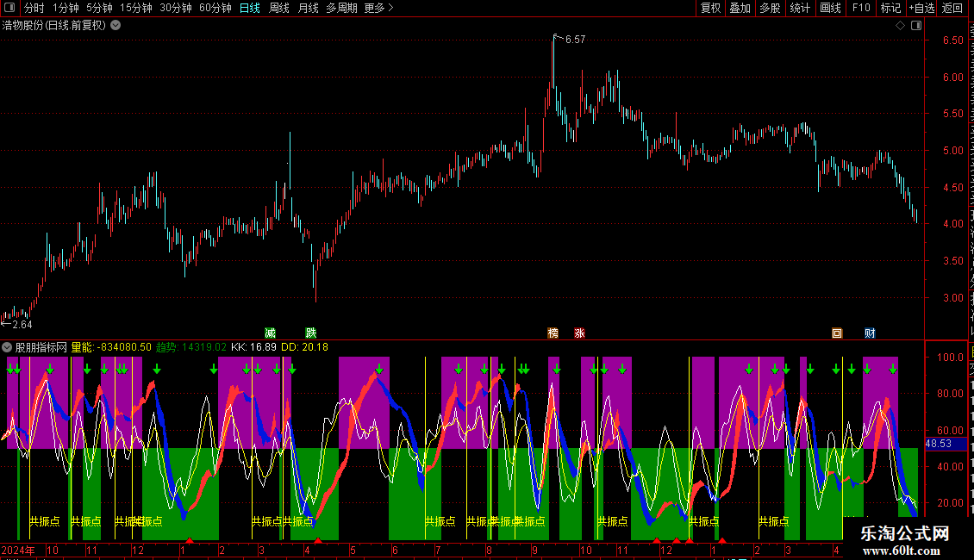This screenshot has width=974, height=560.
Task: Select the 1分钟 period
Action: pyautogui.click(x=66, y=8)
